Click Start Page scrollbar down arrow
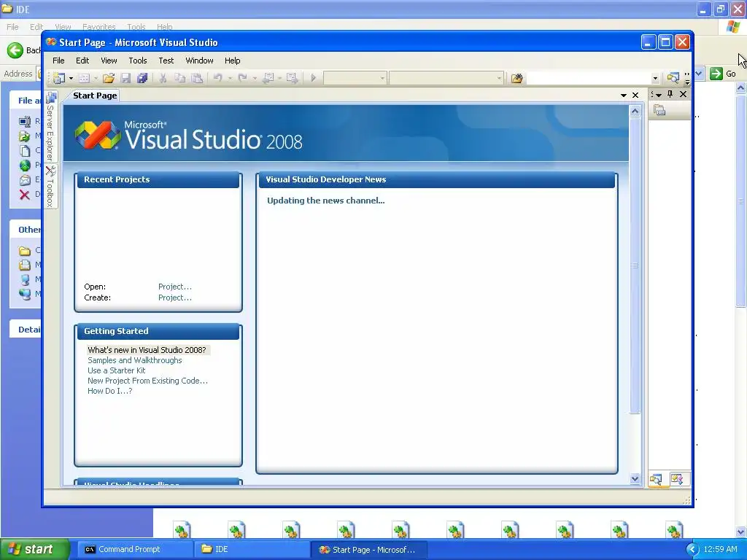 click(635, 479)
